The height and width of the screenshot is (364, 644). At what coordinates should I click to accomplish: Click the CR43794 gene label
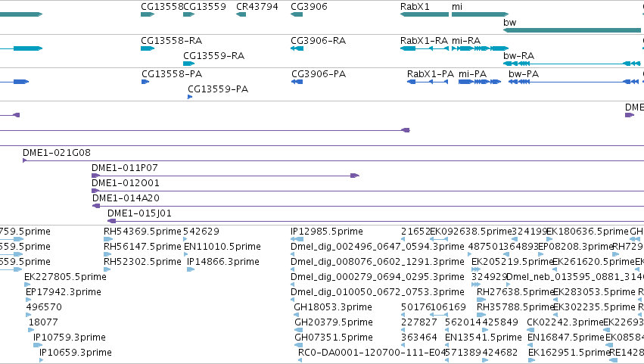click(x=257, y=7)
